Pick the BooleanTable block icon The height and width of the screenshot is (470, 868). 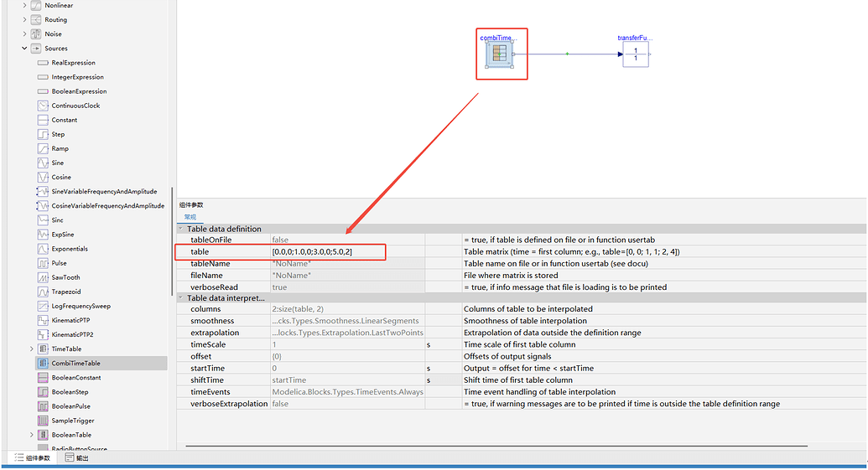coord(43,435)
